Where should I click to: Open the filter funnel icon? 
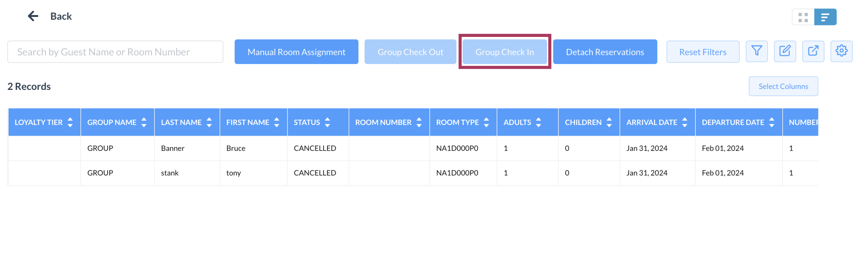pos(756,52)
